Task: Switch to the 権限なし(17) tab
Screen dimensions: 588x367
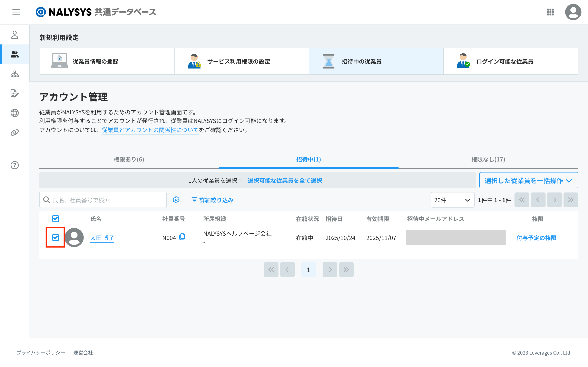Action: pyautogui.click(x=488, y=159)
